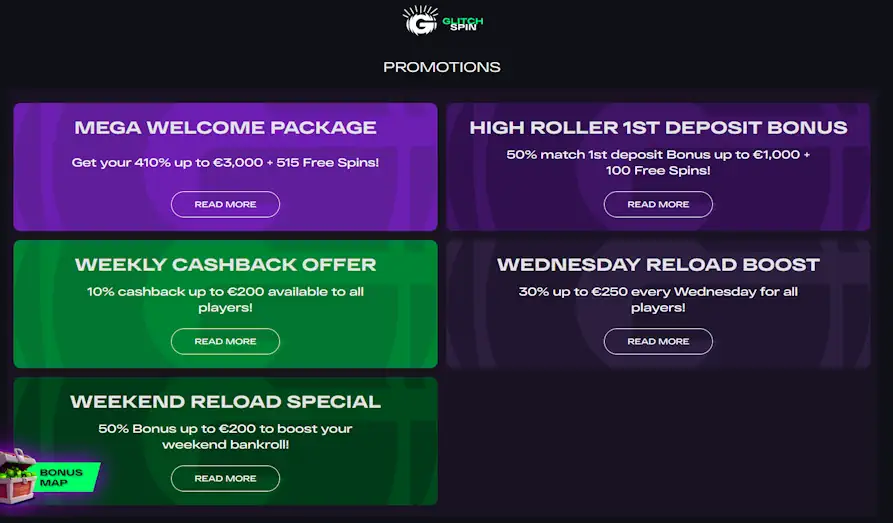Select the 50% Bonus up to €200 weekend text
Viewport: 893px width, 523px height.
(x=226, y=436)
